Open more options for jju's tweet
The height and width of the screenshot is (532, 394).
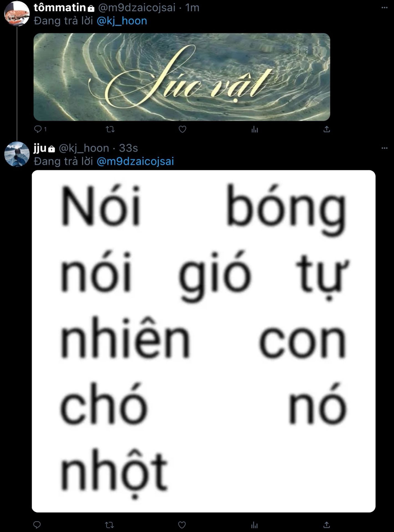pos(384,148)
